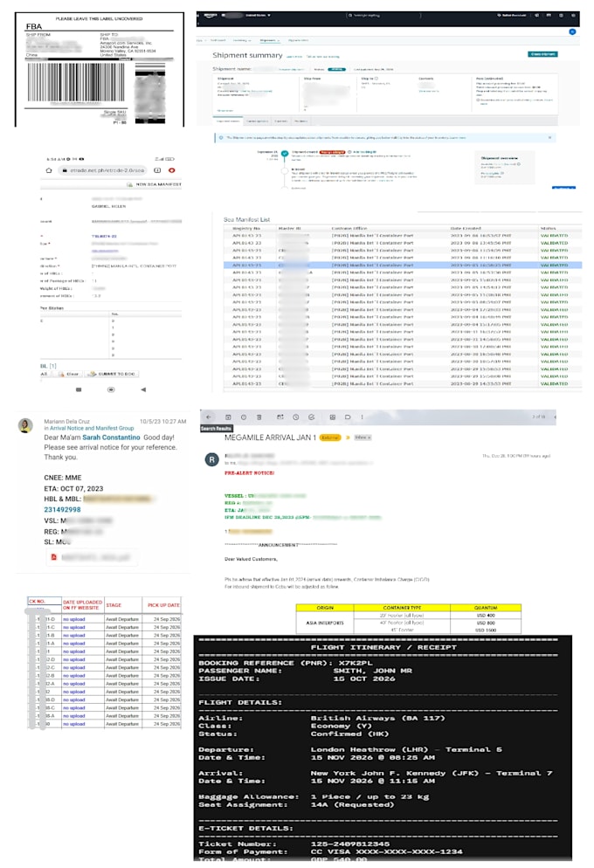This screenshot has width=594, height=868.
Task: Mark the MEGAMILE email as unread
Action: 280,417
